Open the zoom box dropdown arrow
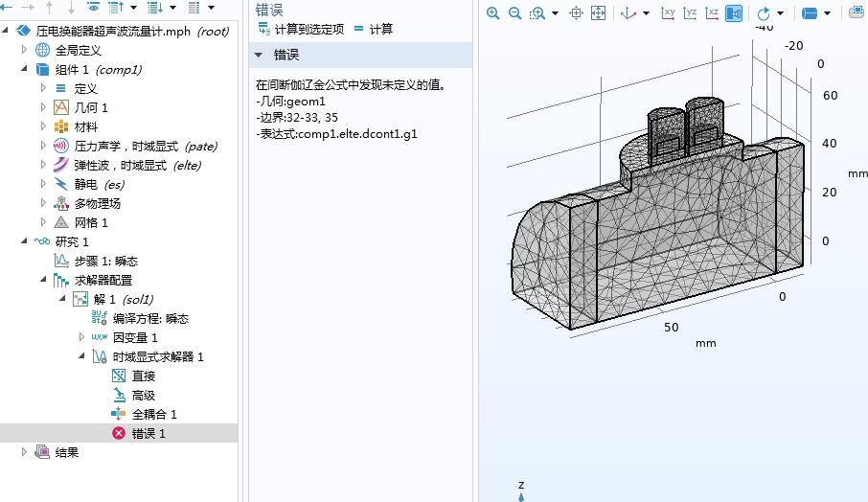 pos(556,13)
